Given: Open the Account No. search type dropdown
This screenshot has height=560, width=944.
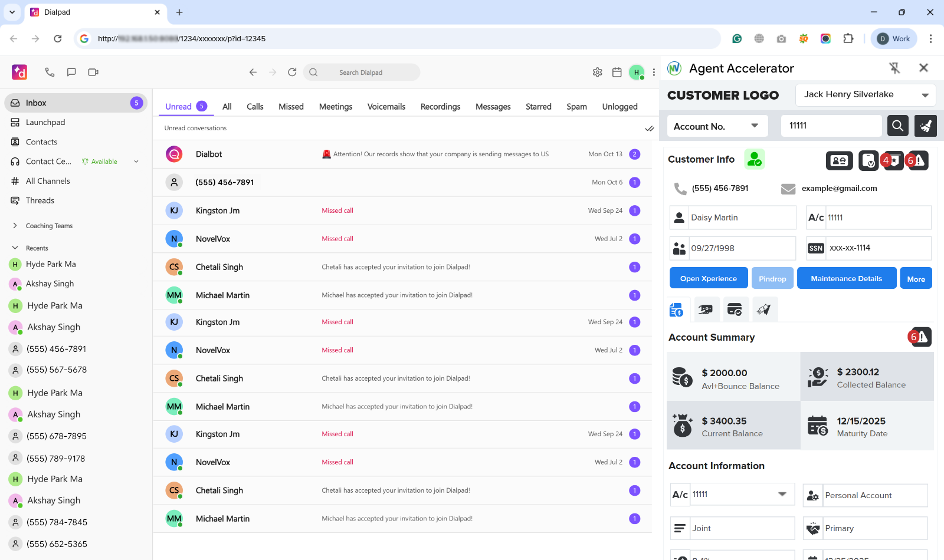Looking at the screenshot, I should coord(717,126).
